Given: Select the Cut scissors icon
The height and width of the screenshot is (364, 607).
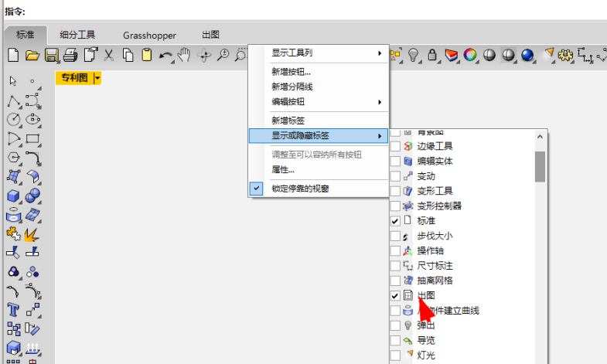Looking at the screenshot, I should tap(109, 55).
